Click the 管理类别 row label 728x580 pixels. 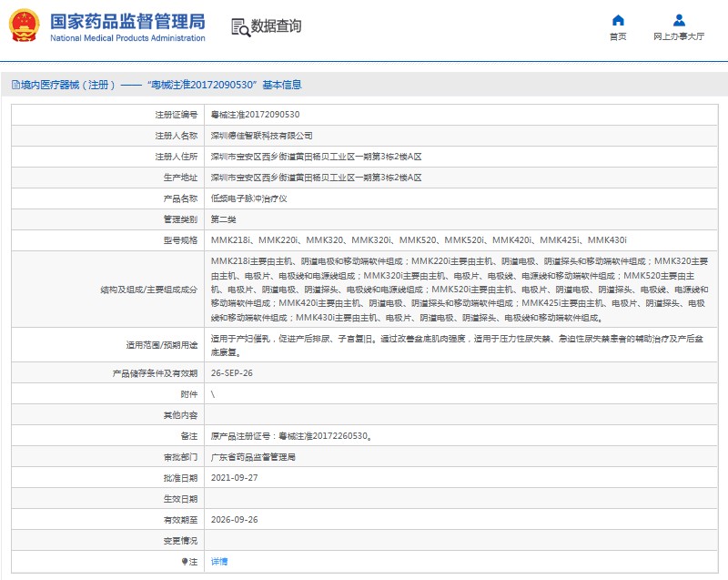pyautogui.click(x=180, y=219)
